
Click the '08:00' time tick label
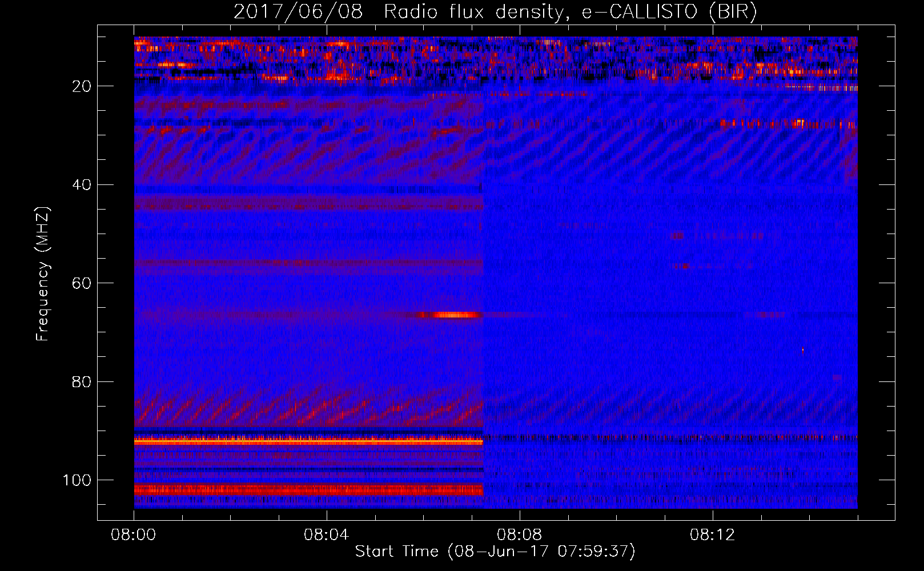pos(134,535)
